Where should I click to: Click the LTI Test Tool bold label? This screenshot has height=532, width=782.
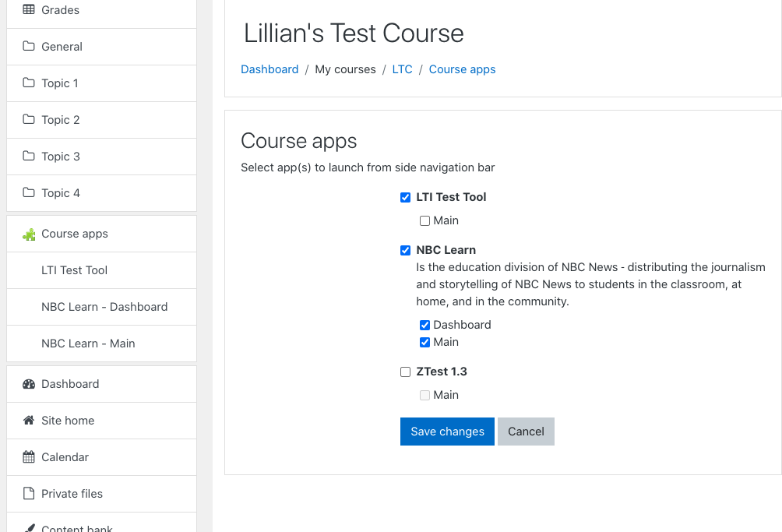451,197
